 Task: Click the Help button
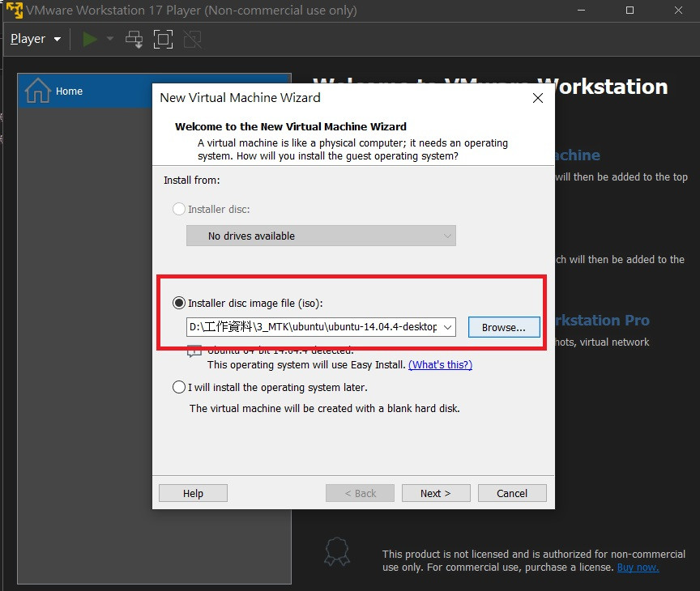[193, 493]
